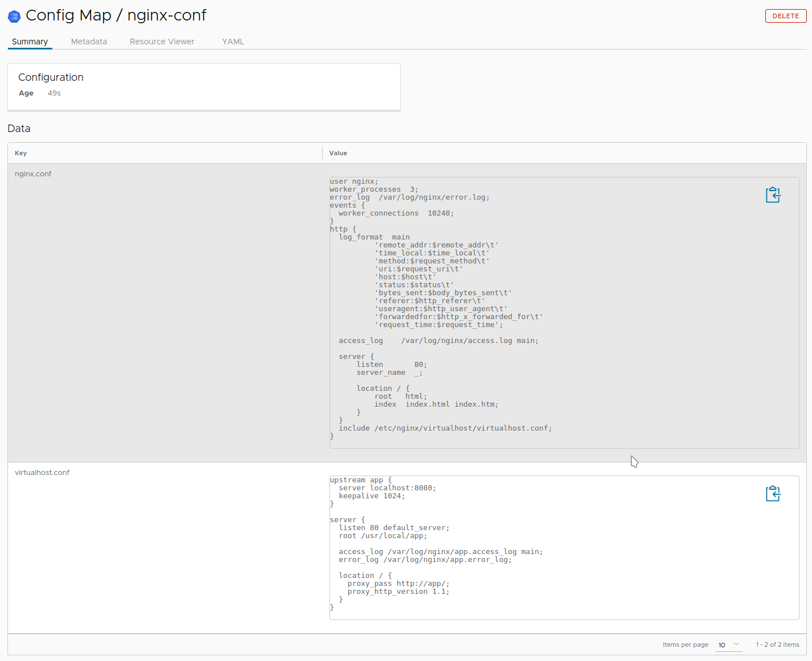Viewport: 812px width, 661px height.
Task: Open the items per page dropdown
Action: pos(728,645)
